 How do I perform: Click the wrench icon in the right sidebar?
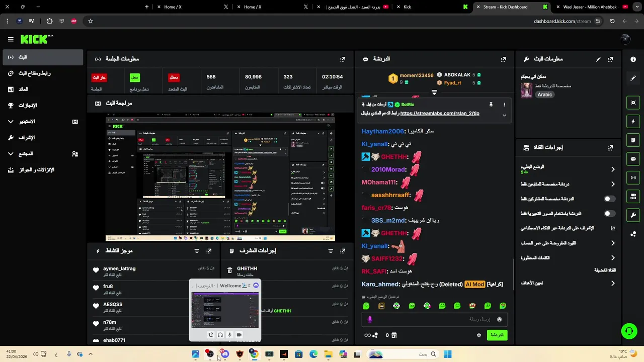click(633, 215)
